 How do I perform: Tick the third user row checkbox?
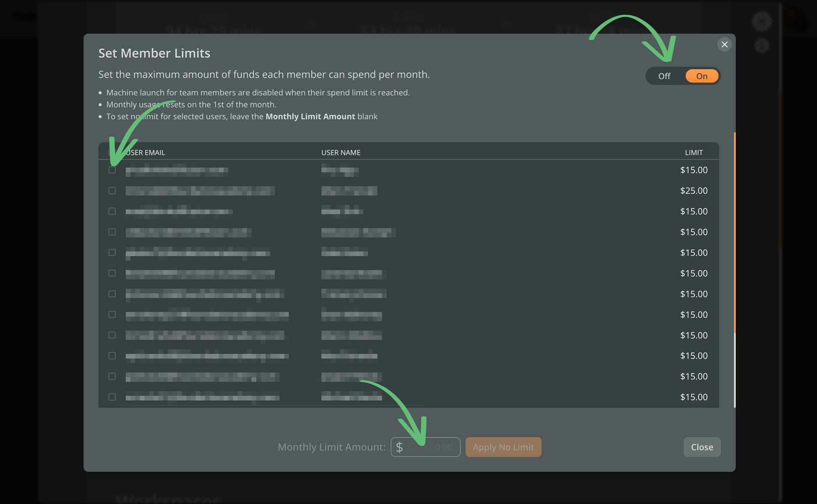112,211
